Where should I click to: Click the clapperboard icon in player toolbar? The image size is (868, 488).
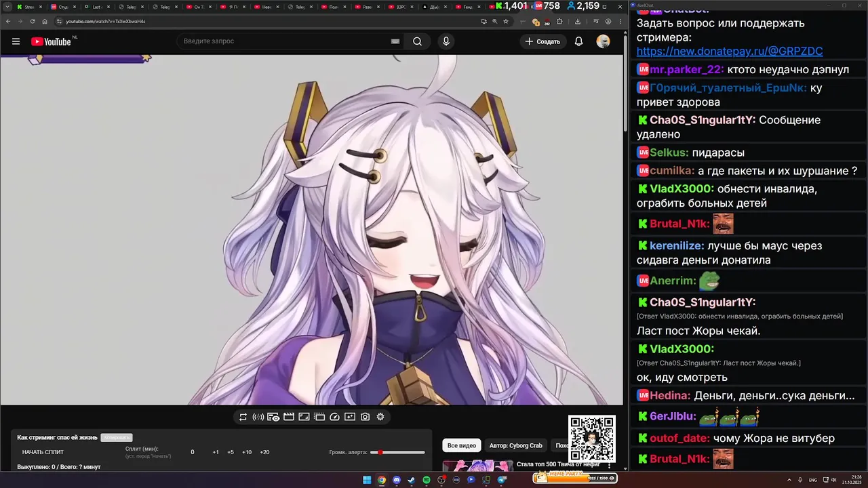coord(288,417)
